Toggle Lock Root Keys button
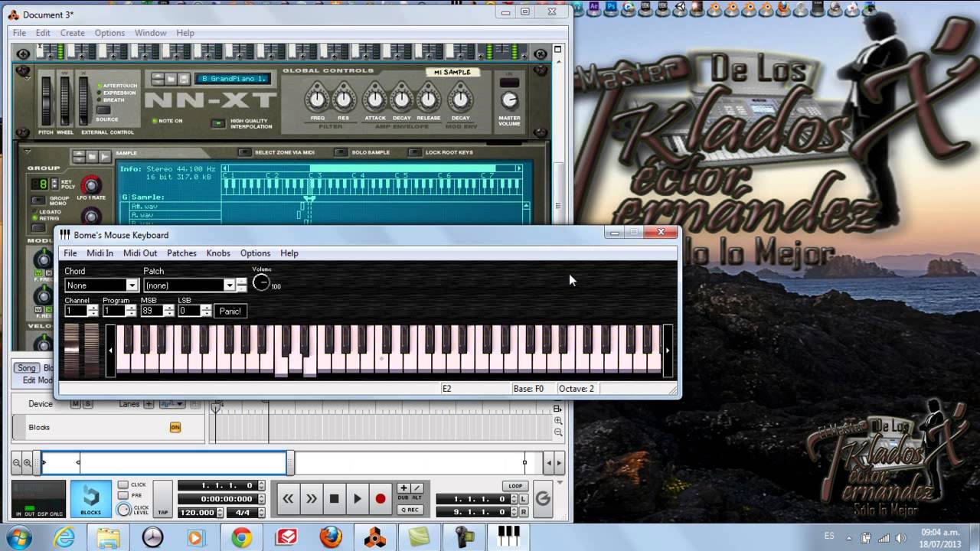Screen dimensions: 980x551 tap(415, 152)
